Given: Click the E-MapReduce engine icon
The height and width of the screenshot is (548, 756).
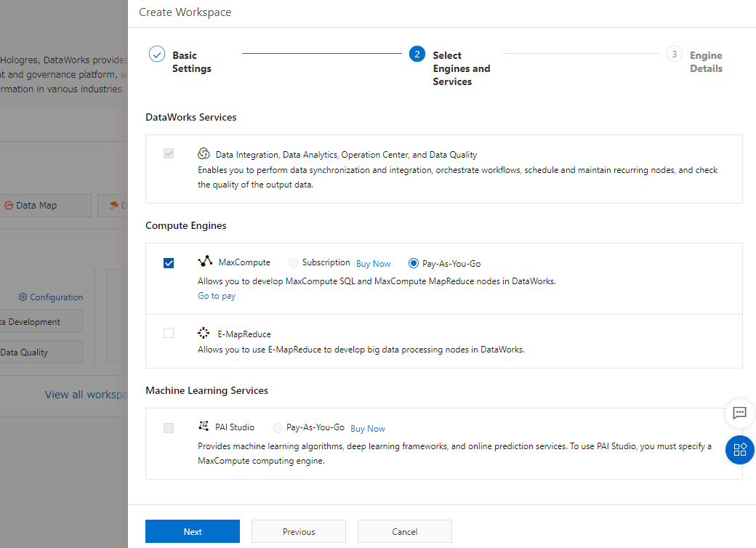Looking at the screenshot, I should (204, 333).
